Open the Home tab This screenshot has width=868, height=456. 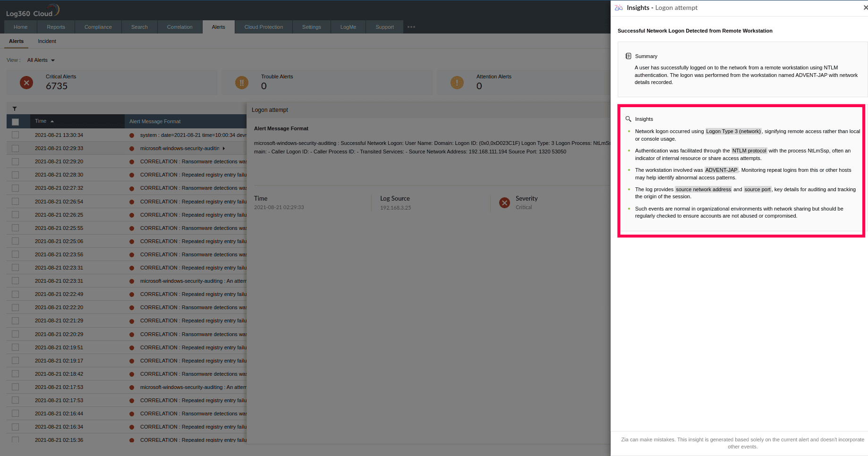pos(21,27)
